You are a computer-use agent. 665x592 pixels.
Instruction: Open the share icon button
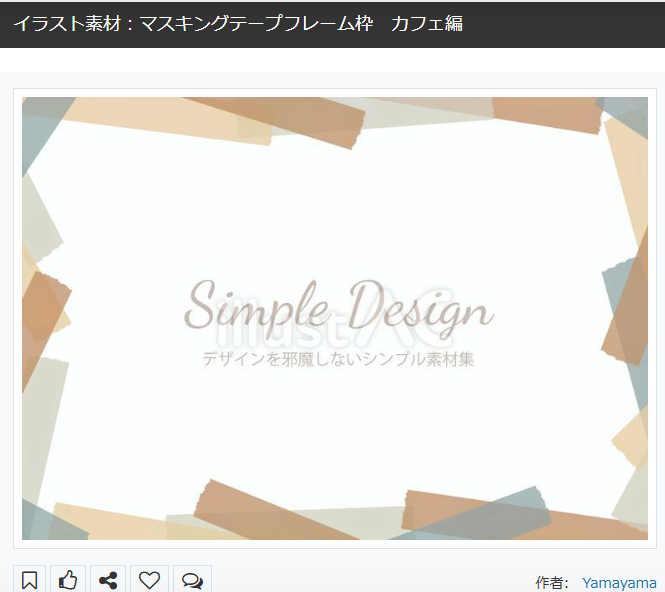108,580
